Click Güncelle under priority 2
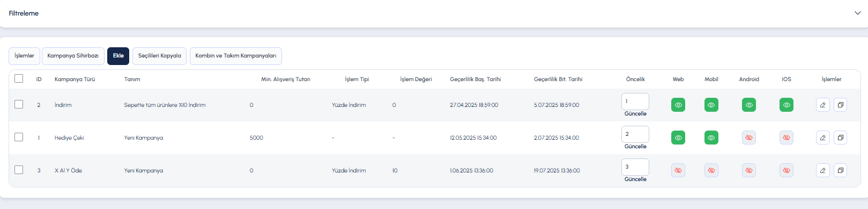 [635, 147]
